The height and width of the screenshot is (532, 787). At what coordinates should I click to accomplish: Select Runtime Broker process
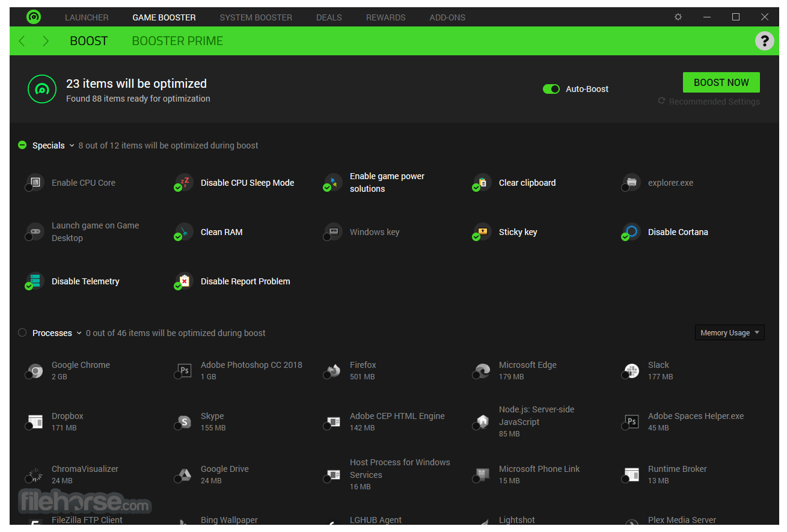click(665, 474)
